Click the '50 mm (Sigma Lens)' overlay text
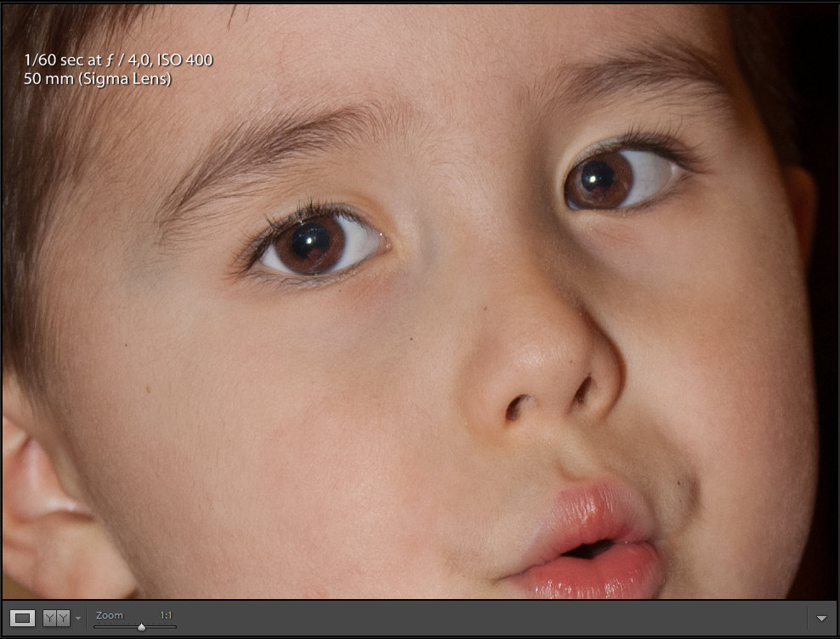 click(x=98, y=79)
